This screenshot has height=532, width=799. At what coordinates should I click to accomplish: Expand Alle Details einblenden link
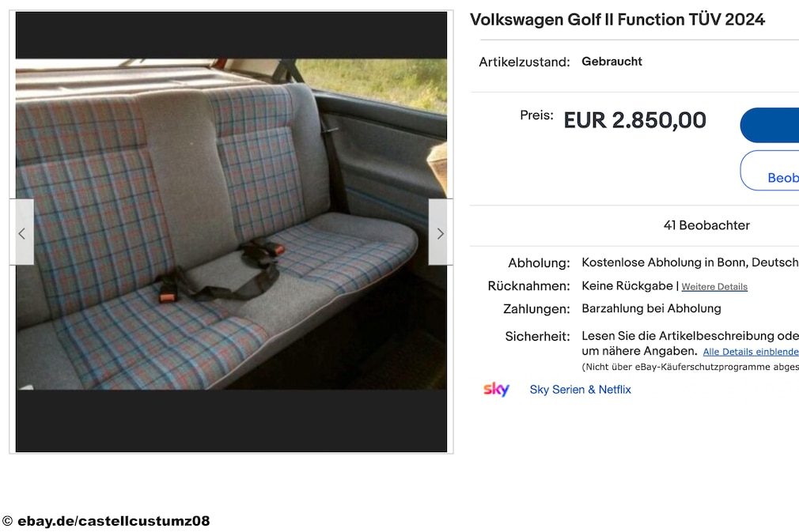[x=751, y=352]
